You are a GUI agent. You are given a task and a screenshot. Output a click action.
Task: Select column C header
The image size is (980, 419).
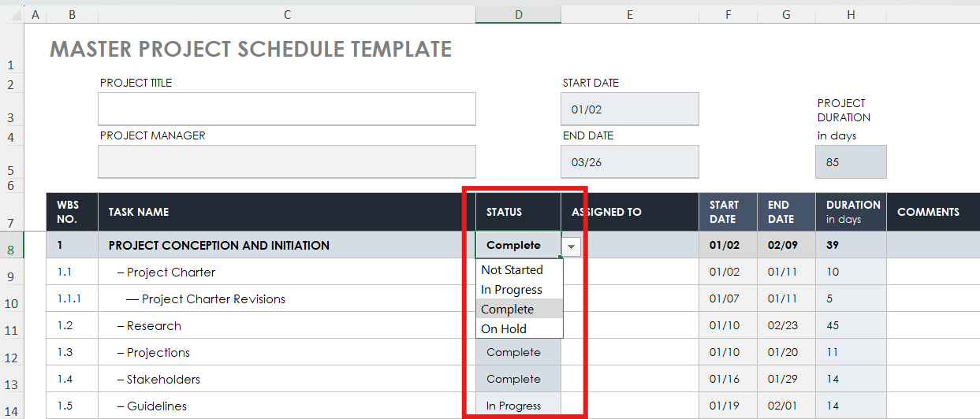click(287, 15)
